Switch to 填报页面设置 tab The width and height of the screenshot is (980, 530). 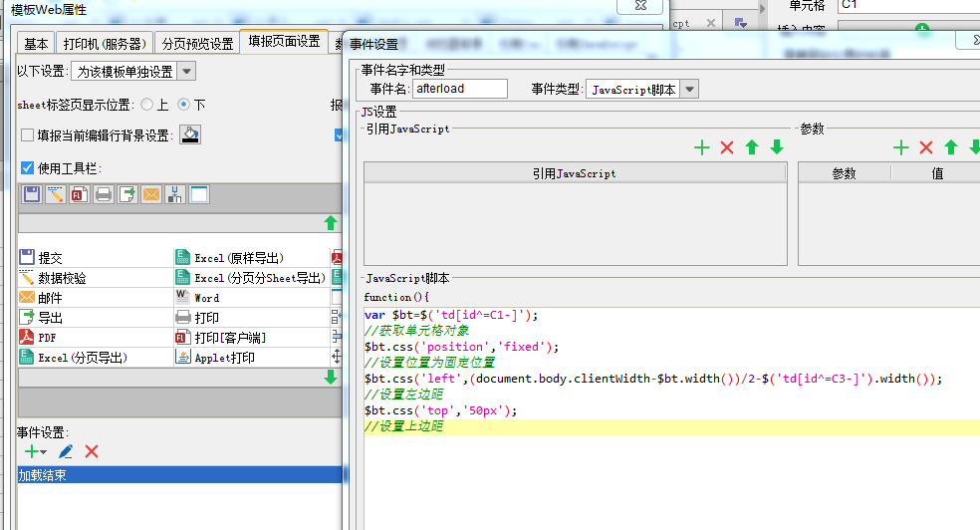[x=285, y=41]
